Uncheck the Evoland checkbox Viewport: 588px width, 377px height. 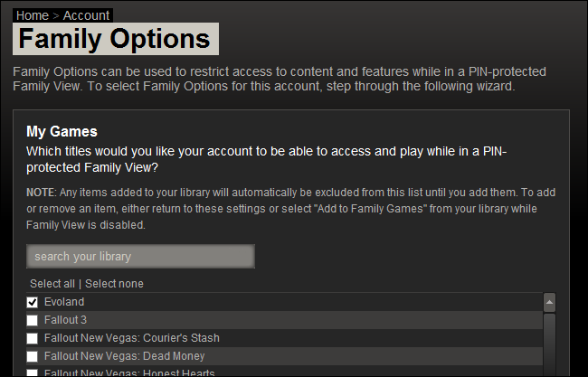pos(33,302)
